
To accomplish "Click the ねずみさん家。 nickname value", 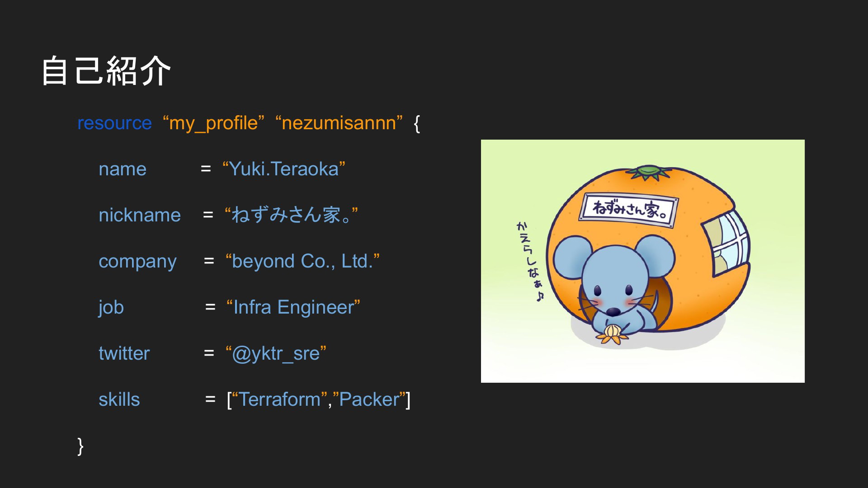I will point(291,215).
